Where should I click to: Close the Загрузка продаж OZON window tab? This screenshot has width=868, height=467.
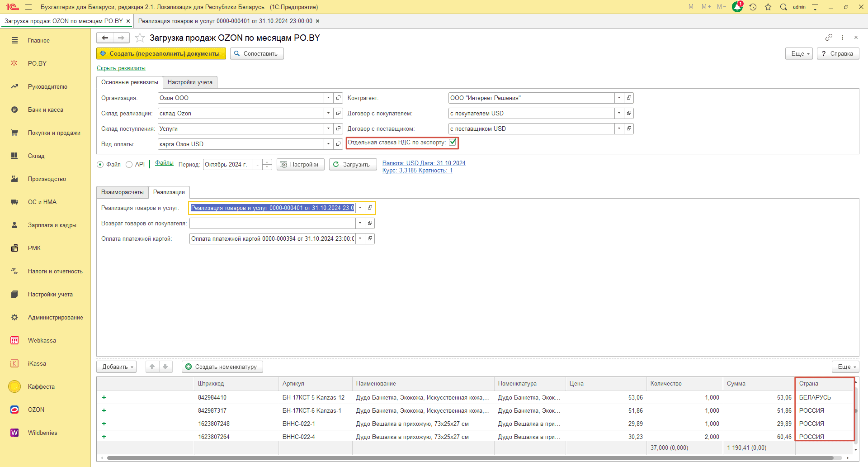tap(128, 21)
